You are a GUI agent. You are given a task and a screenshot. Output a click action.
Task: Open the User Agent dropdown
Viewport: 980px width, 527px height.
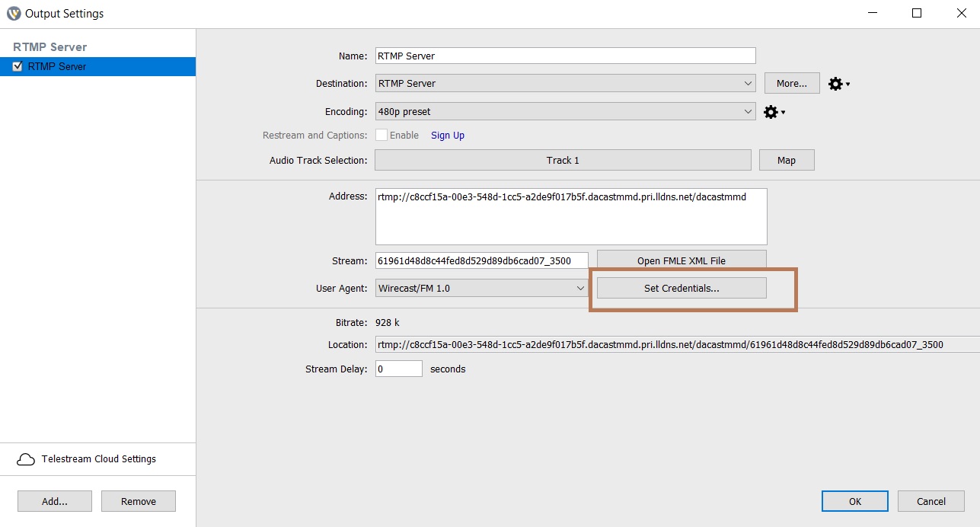pyautogui.click(x=579, y=288)
